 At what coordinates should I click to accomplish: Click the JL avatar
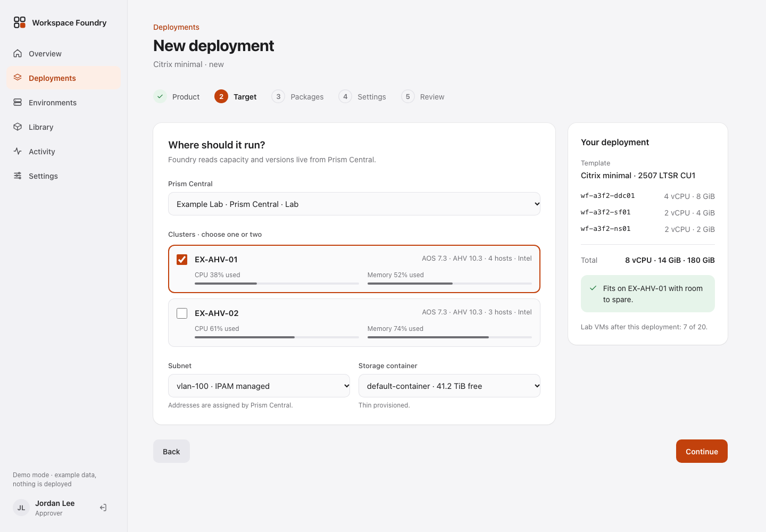(21, 508)
